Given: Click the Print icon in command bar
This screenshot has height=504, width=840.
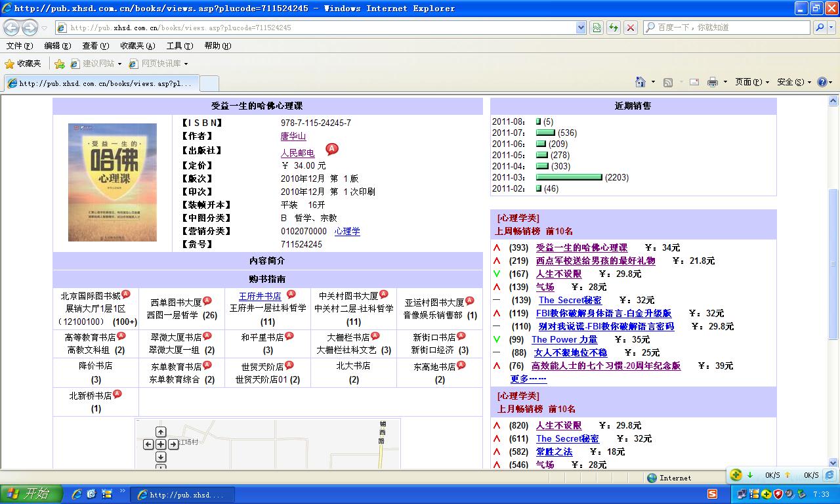Looking at the screenshot, I should click(x=713, y=82).
